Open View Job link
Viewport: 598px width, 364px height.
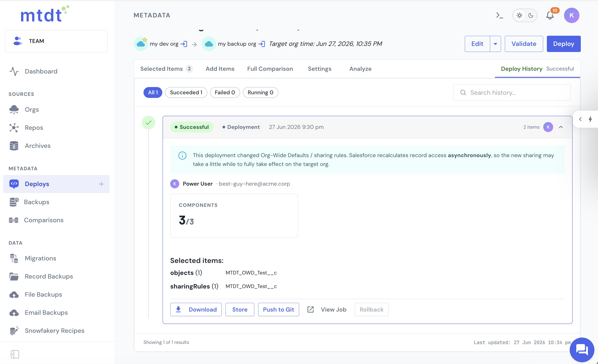coord(327,310)
